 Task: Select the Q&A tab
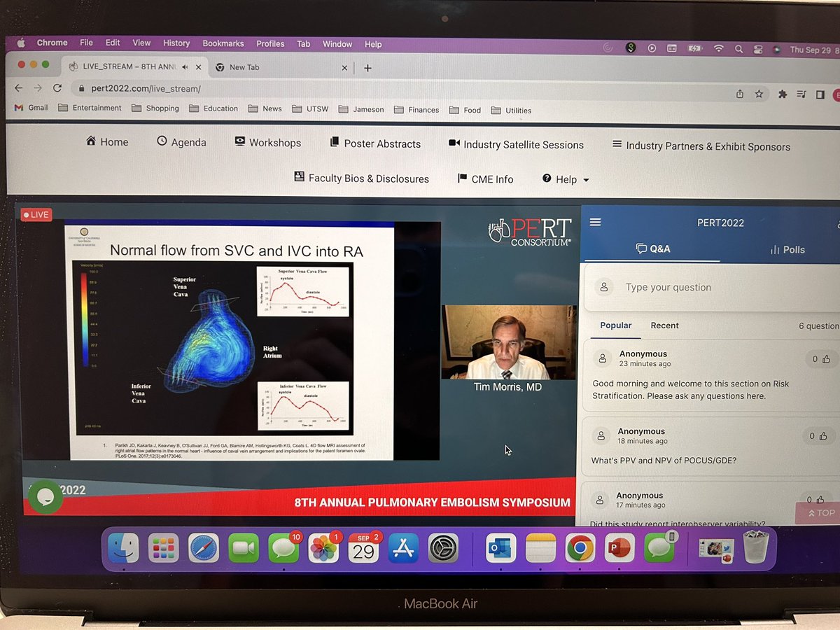pos(652,248)
